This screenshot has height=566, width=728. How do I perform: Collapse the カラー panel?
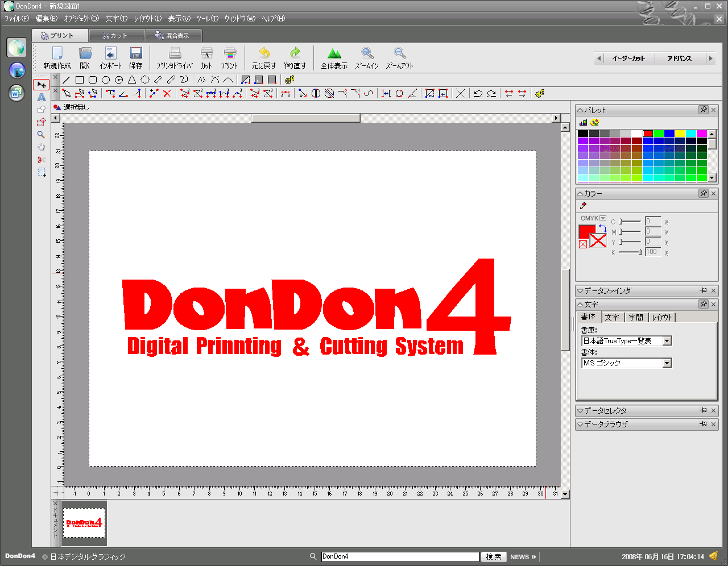(x=580, y=194)
